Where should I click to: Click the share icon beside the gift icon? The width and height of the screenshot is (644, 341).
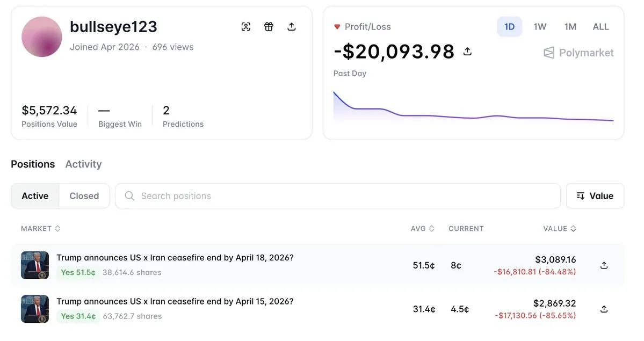coord(292,27)
